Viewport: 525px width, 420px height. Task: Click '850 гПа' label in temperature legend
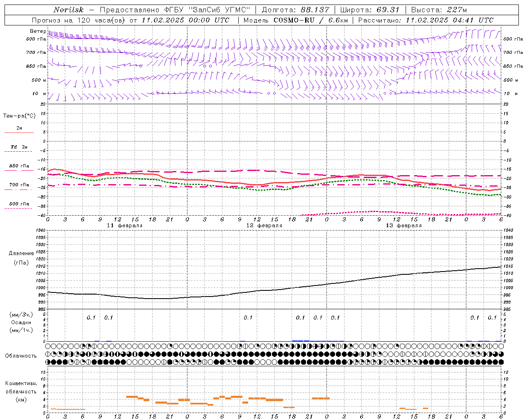[x=19, y=166]
